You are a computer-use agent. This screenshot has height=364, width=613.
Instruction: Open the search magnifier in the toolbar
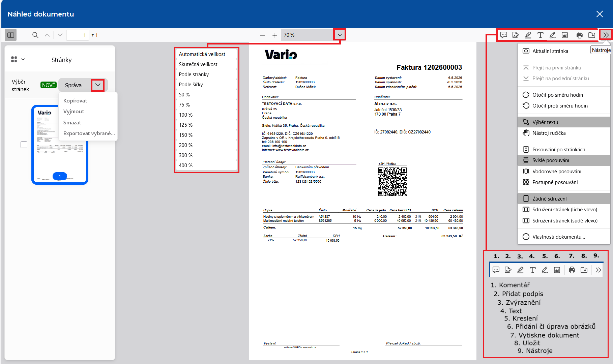coord(35,35)
